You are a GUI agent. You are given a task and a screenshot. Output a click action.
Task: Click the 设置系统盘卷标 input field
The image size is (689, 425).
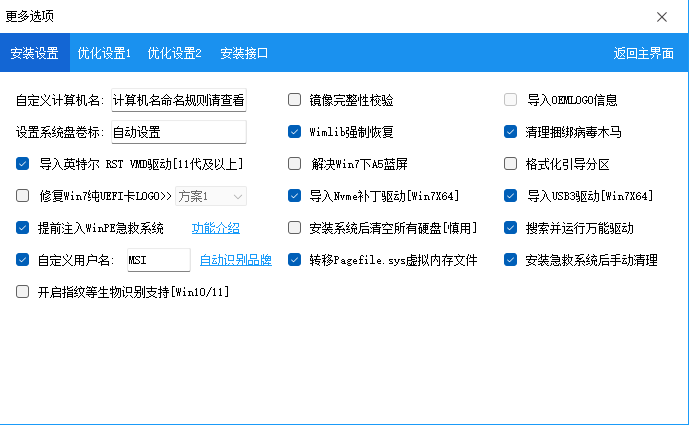coord(179,132)
